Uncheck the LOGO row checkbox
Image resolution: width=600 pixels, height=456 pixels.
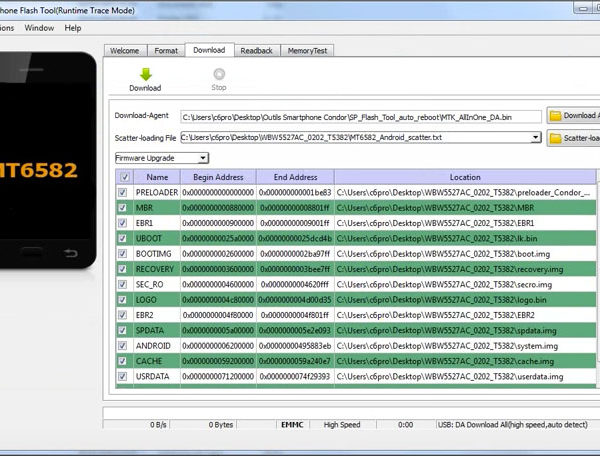coord(122,300)
